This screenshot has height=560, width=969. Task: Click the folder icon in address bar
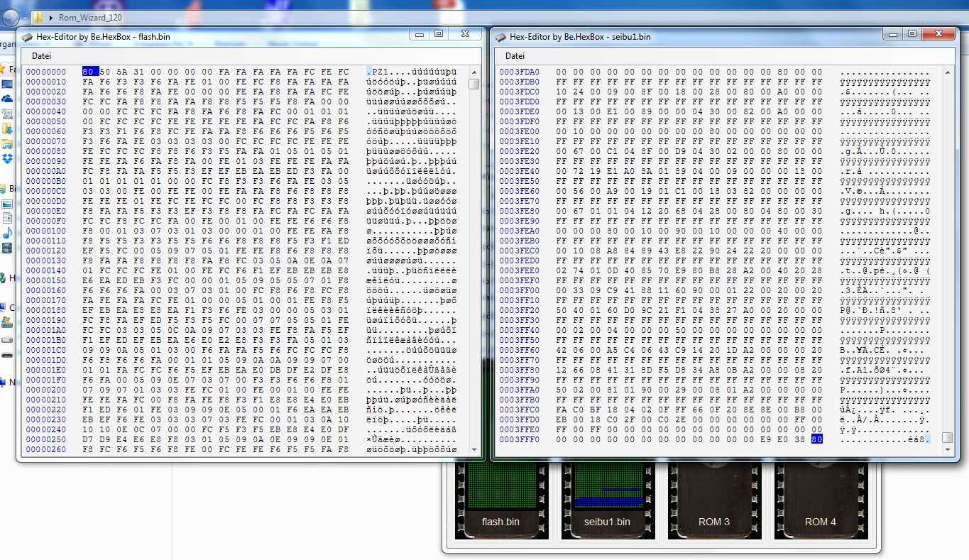coord(38,17)
